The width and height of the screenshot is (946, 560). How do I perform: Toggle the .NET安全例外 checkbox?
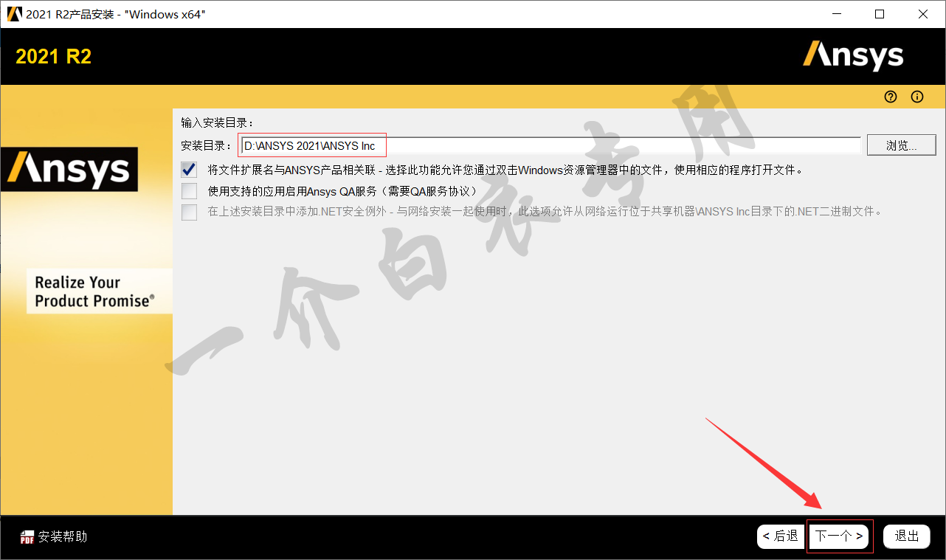190,212
